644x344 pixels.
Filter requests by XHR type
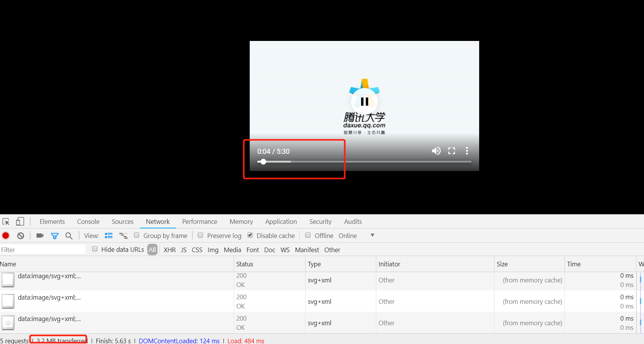(x=170, y=250)
